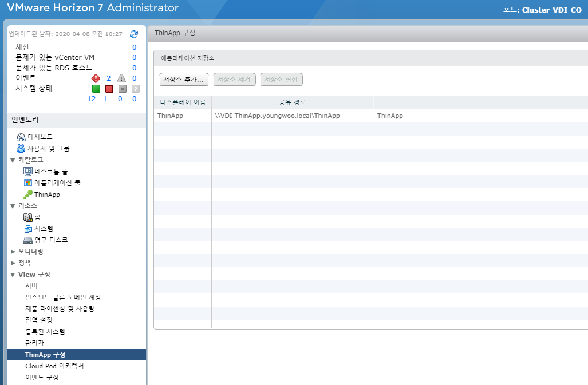Viewport: 588px width, 385px height.
Task: Open Cloud Pod 아키텍처
Action: [x=54, y=366]
